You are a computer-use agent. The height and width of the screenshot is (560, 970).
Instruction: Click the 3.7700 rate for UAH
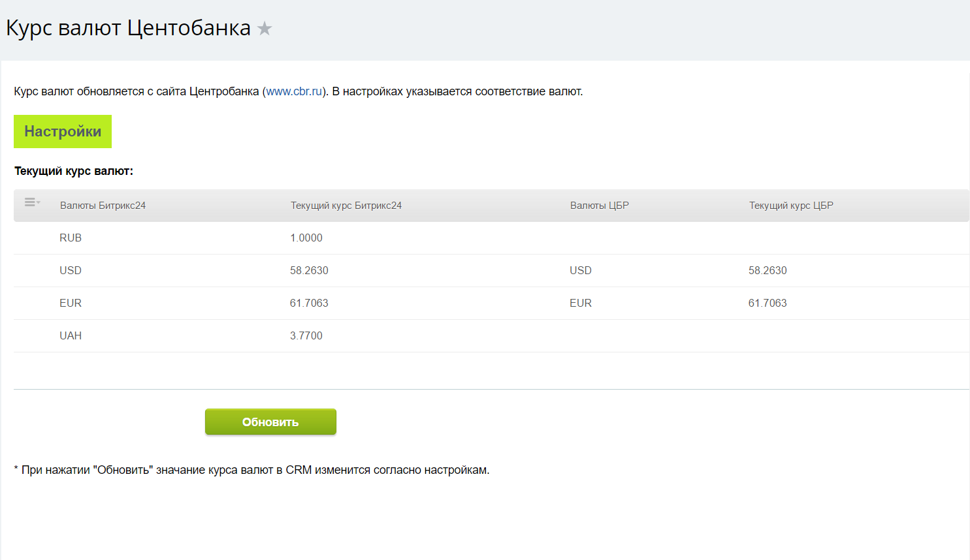(x=306, y=336)
